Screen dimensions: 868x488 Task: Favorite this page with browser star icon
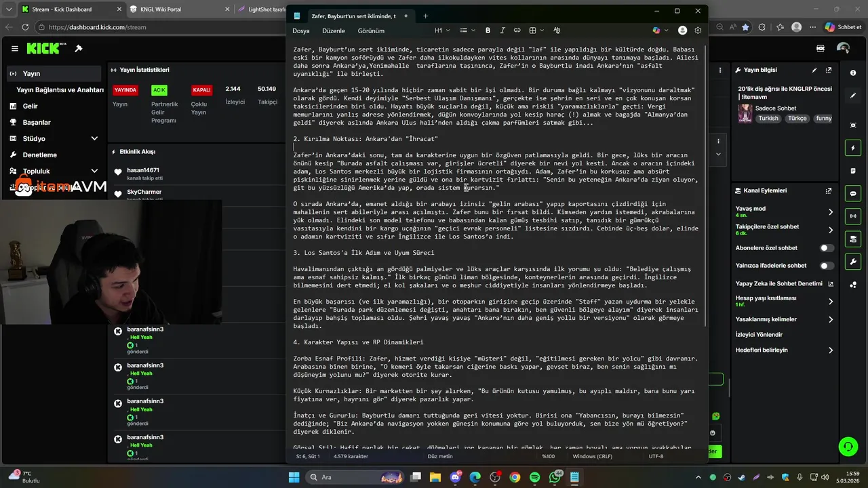coord(745,27)
